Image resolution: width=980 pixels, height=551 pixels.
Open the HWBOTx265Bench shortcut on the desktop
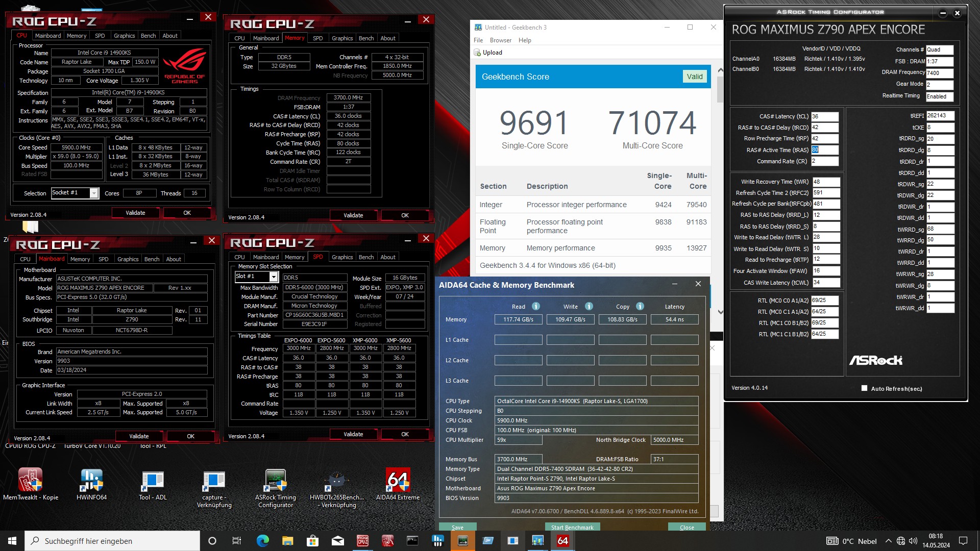pyautogui.click(x=337, y=489)
